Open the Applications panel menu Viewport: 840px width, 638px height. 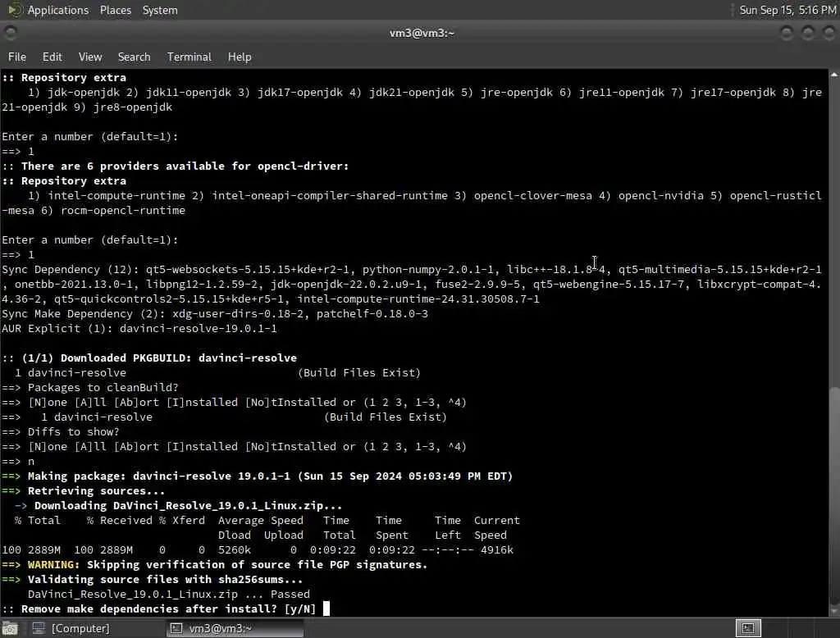click(58, 10)
